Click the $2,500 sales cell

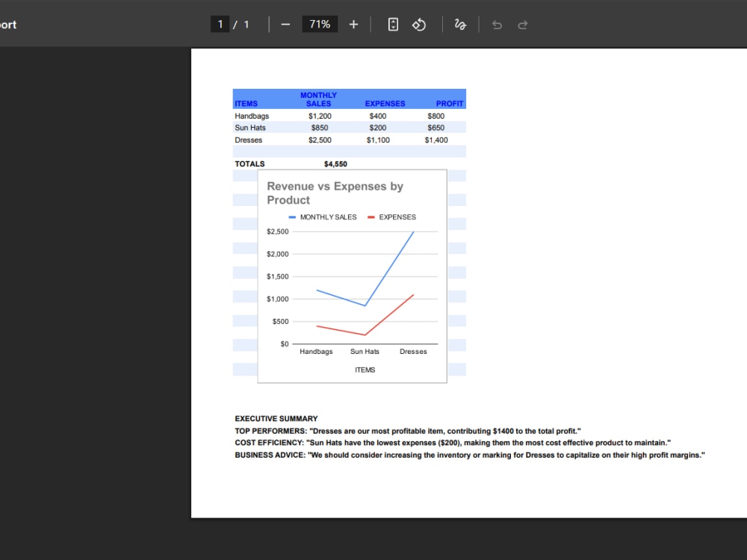[320, 140]
